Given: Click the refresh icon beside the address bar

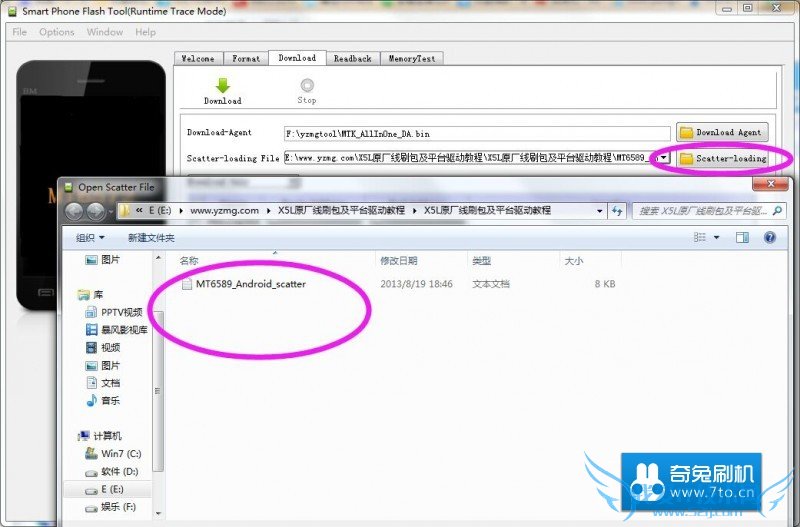Looking at the screenshot, I should click(x=617, y=211).
